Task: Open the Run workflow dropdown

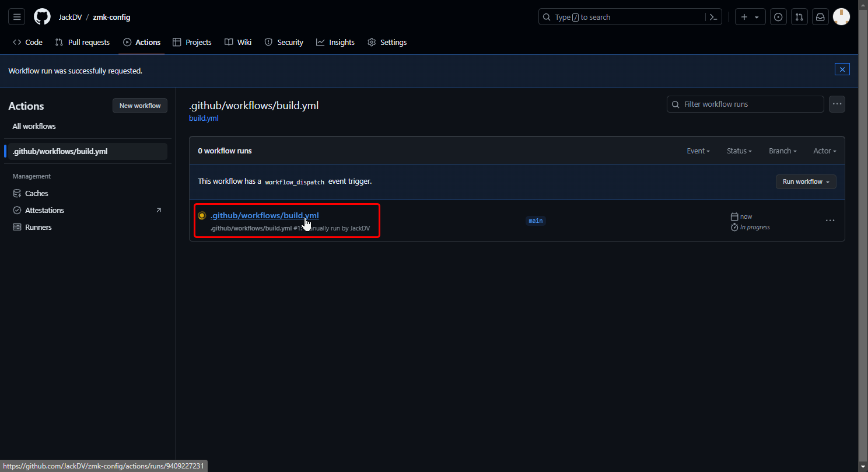Action: coord(806,182)
